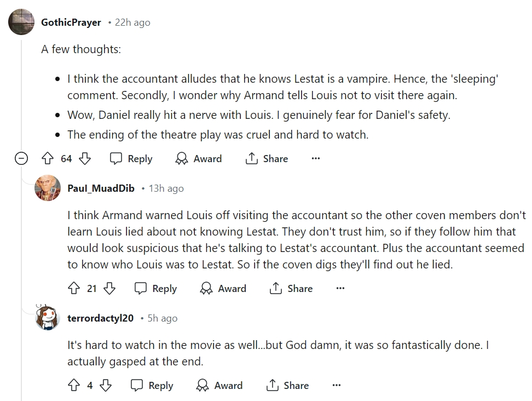Downvote GothicPrayer's comment

(85, 159)
